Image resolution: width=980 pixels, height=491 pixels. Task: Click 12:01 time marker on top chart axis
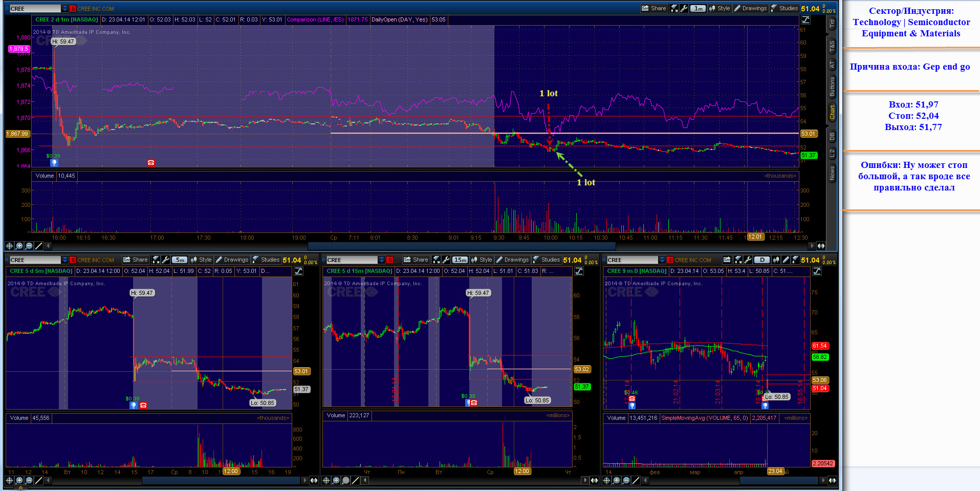pos(755,237)
